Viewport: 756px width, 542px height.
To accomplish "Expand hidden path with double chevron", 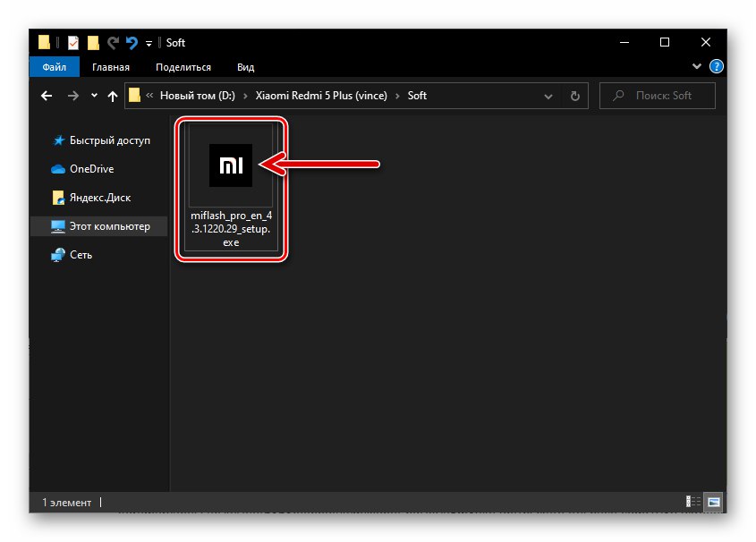I will [x=149, y=96].
